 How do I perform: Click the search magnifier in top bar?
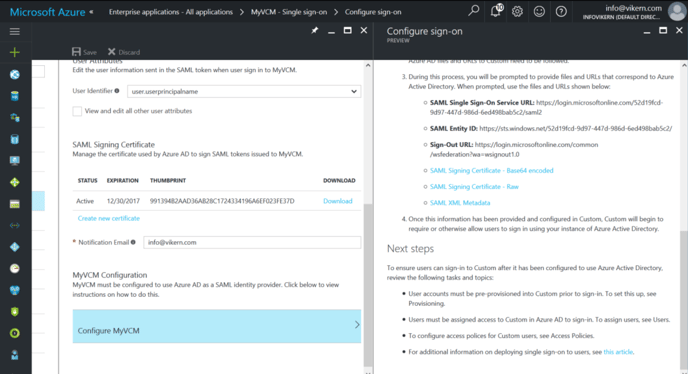473,11
